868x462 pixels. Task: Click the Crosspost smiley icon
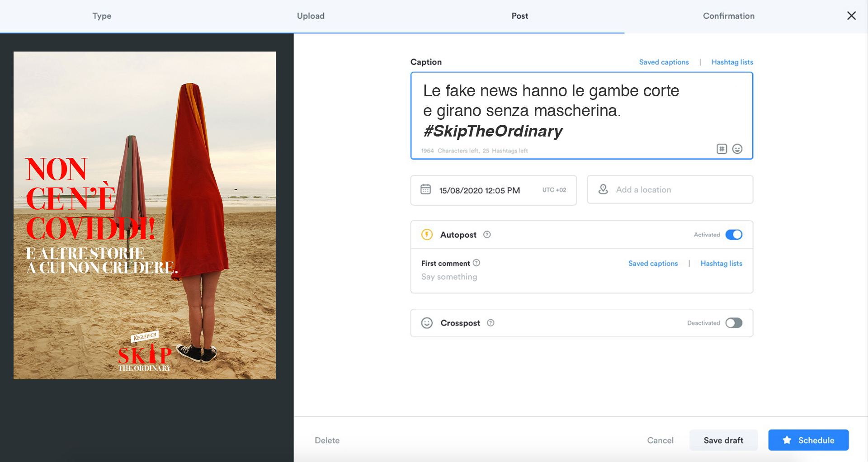click(427, 323)
